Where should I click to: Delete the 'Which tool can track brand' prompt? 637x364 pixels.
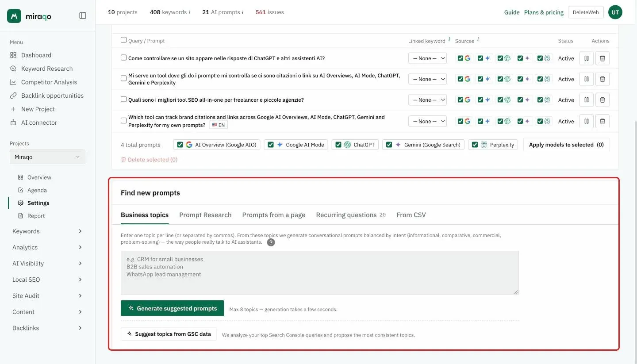tap(602, 121)
